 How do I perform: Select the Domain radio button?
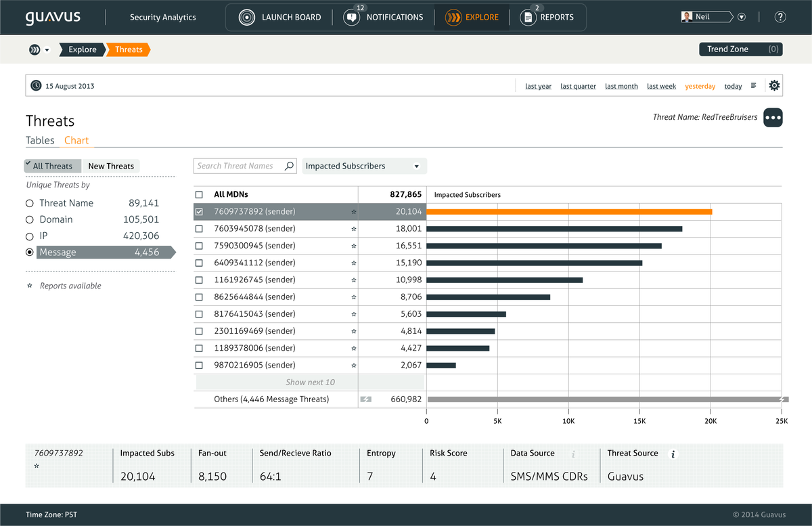pos(29,220)
